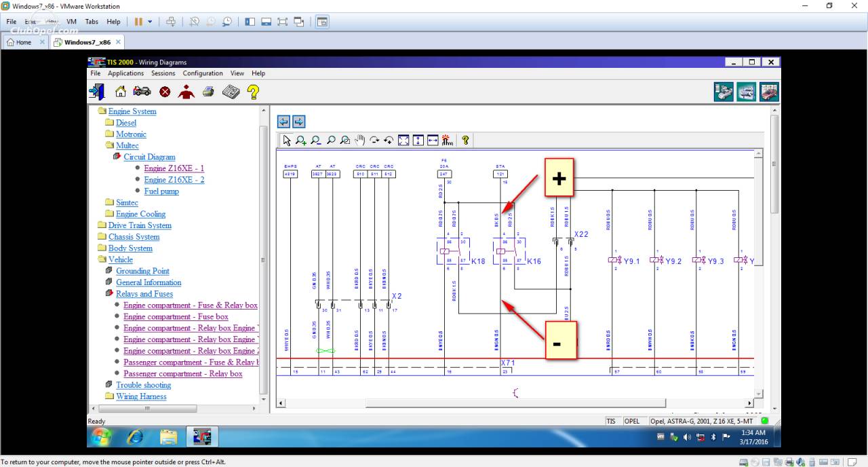The width and height of the screenshot is (868, 467).
Task: Navigate back with the left arrow button
Action: tap(283, 122)
